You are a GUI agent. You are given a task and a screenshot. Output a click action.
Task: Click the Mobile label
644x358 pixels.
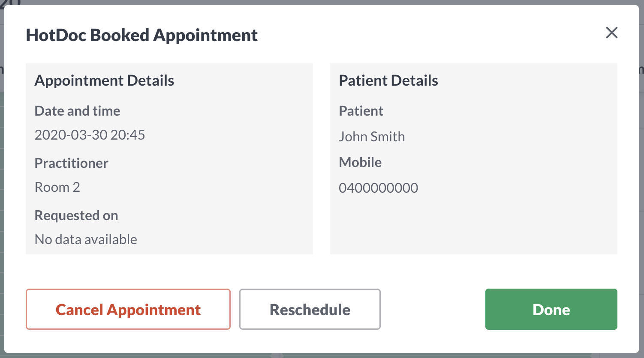(360, 162)
